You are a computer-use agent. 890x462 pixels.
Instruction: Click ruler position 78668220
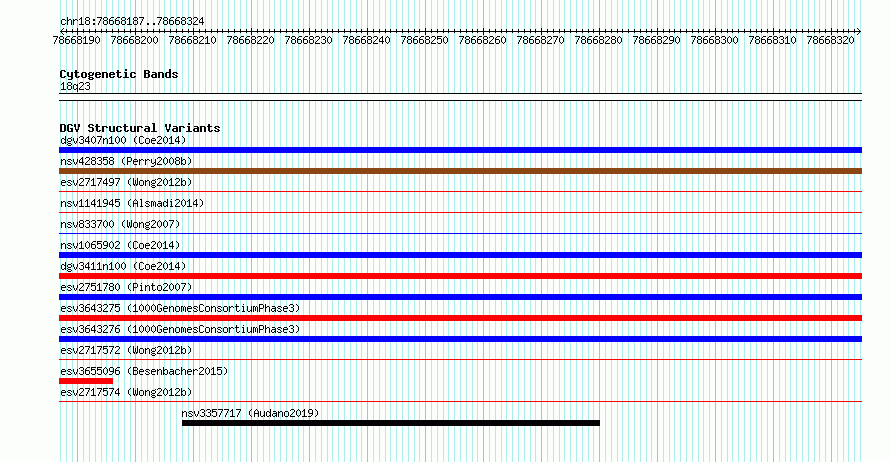(x=250, y=40)
